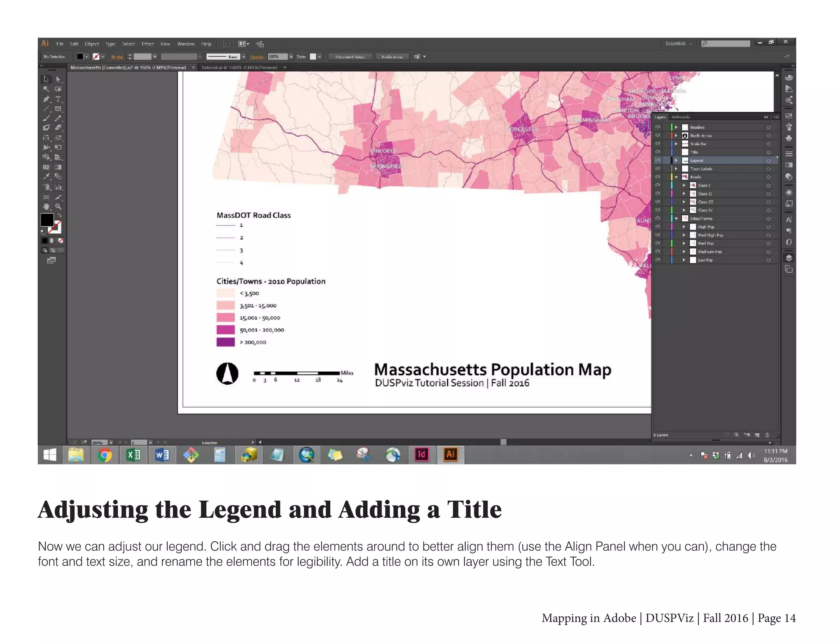Select the Paintbrush tool
Viewport: 834px width, 644px height.
point(46,118)
